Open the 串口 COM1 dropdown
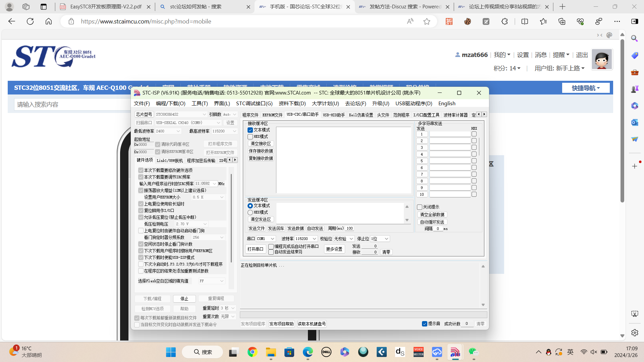The height and width of the screenshot is (362, 644). [x=273, y=239]
